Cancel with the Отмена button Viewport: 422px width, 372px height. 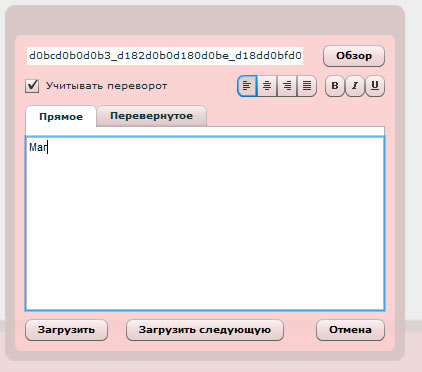coord(350,330)
